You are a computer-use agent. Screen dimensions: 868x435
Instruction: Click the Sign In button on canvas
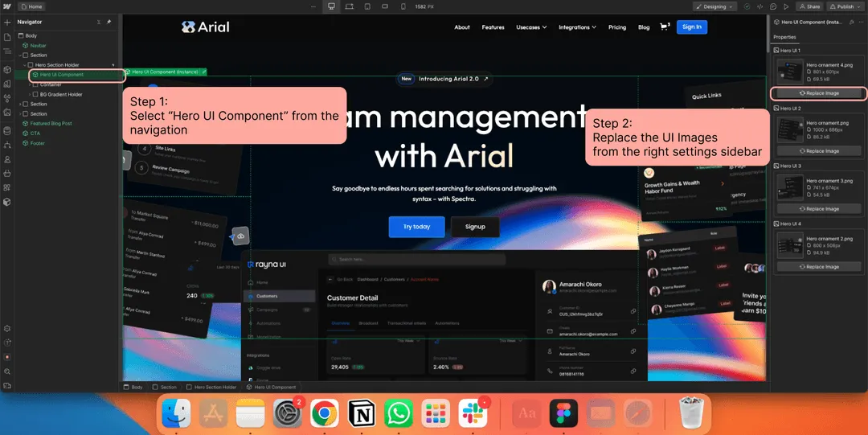692,27
